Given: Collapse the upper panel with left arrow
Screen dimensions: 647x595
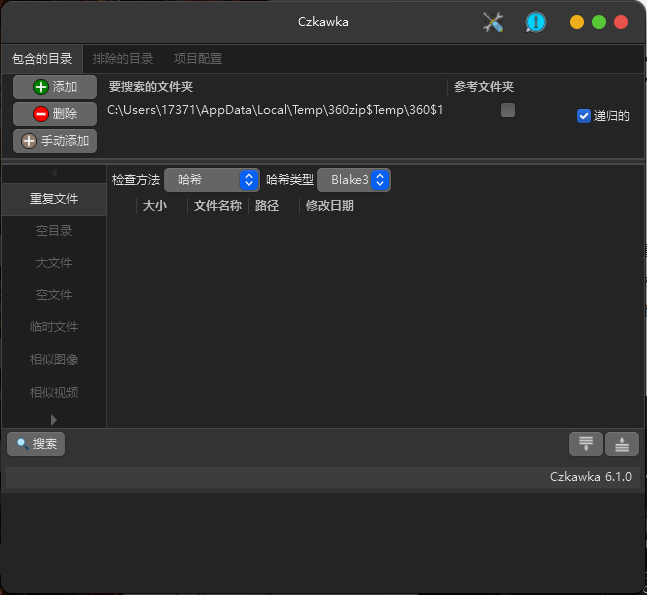Looking at the screenshot, I should (54, 174).
